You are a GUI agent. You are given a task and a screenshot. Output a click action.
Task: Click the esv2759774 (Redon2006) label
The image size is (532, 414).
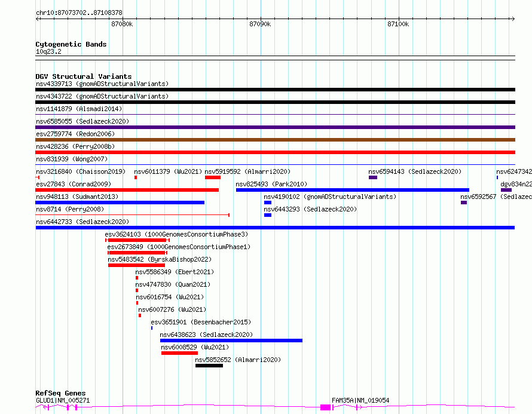point(75,134)
